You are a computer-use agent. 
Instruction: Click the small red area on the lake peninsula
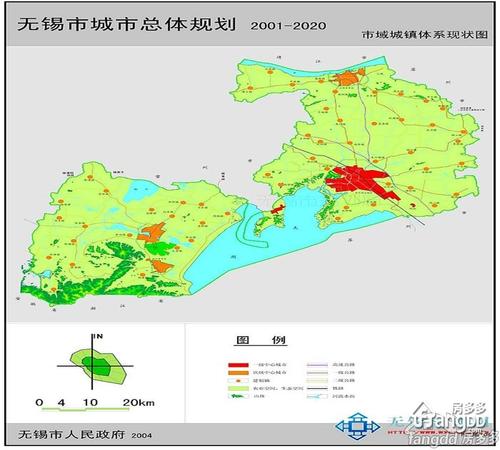pos(278,210)
